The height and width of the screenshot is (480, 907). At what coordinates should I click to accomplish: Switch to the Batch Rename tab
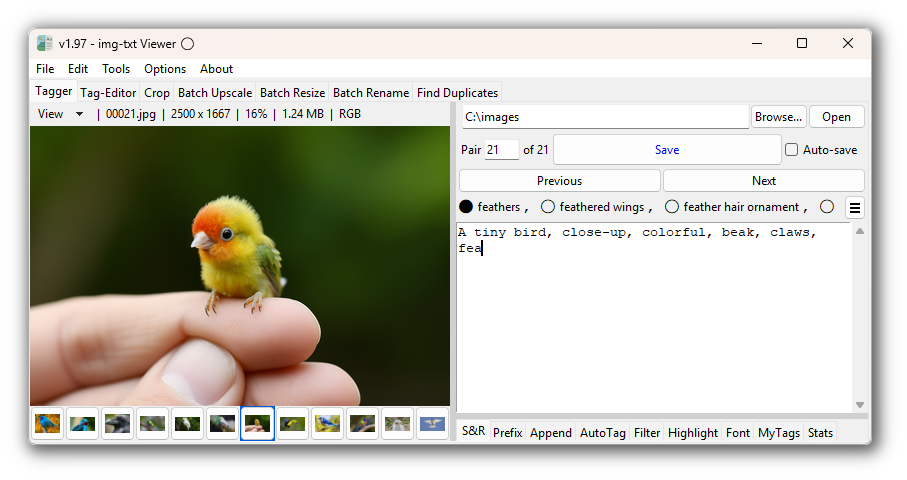pyautogui.click(x=371, y=93)
